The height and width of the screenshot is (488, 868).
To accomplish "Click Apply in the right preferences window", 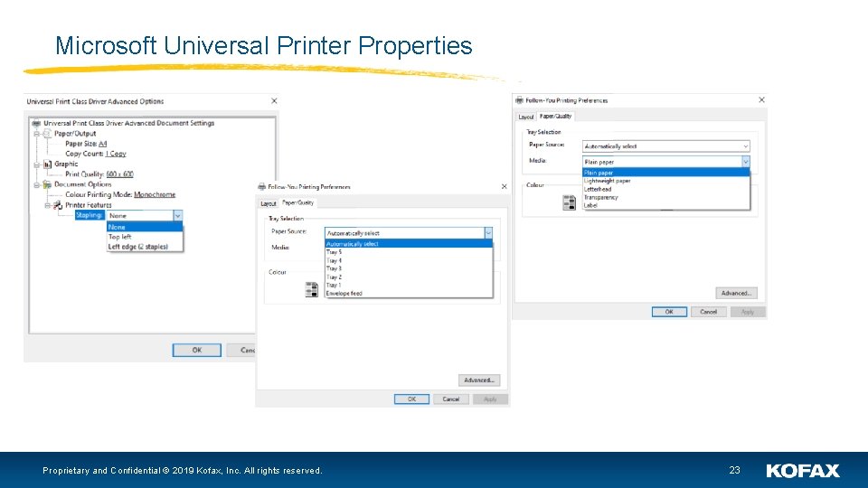I will (x=748, y=312).
